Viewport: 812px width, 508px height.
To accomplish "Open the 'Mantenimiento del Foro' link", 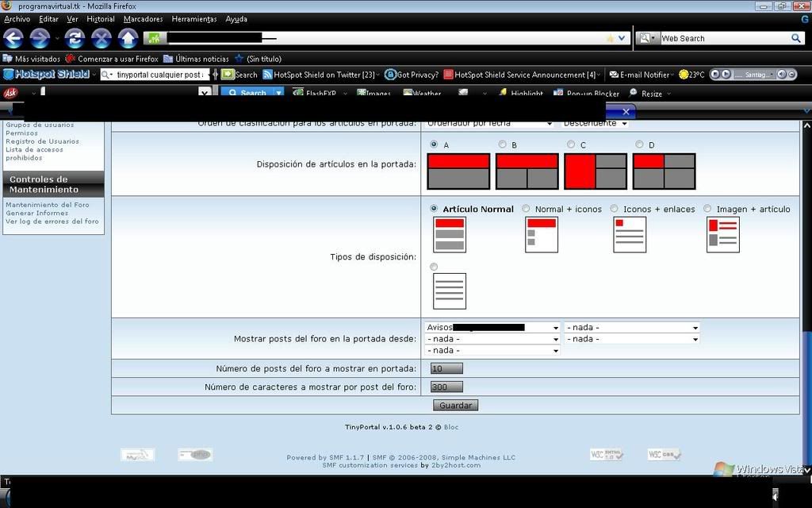I will tap(48, 205).
